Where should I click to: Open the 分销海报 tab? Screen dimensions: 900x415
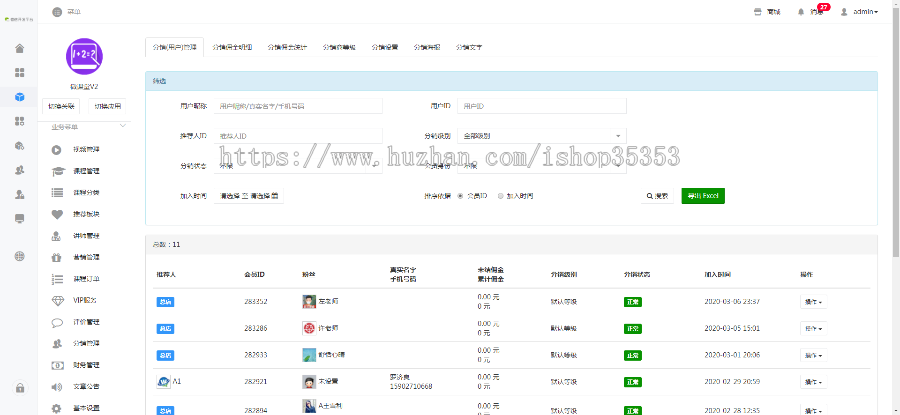(x=427, y=48)
